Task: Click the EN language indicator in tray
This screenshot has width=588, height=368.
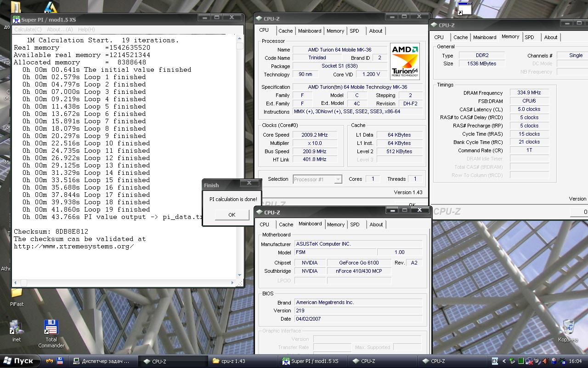Action: click(x=495, y=361)
